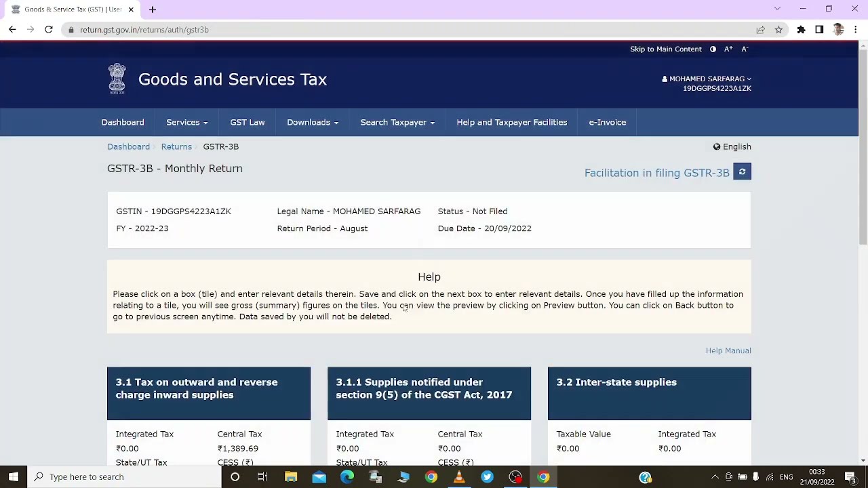Click the FY - 2022-23 text
This screenshot has width=868, height=488.
(142, 228)
